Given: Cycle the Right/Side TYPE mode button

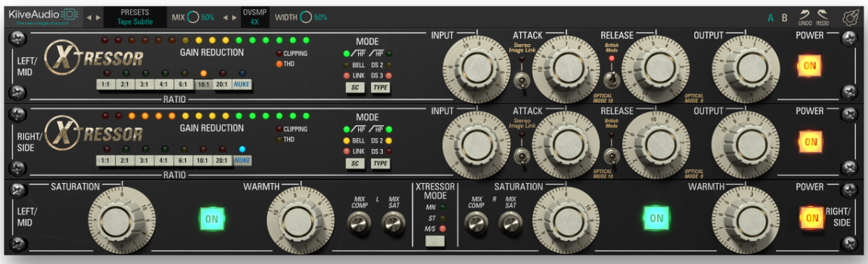Looking at the screenshot, I should [380, 163].
